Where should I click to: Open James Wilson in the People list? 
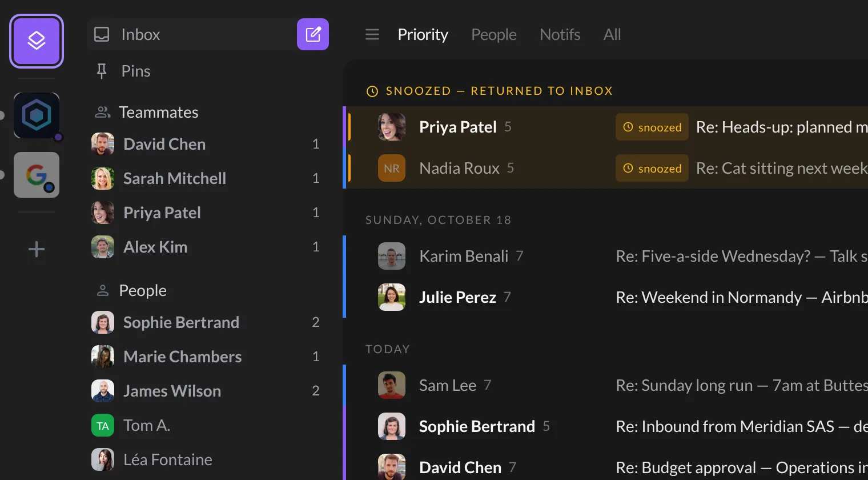208,391
